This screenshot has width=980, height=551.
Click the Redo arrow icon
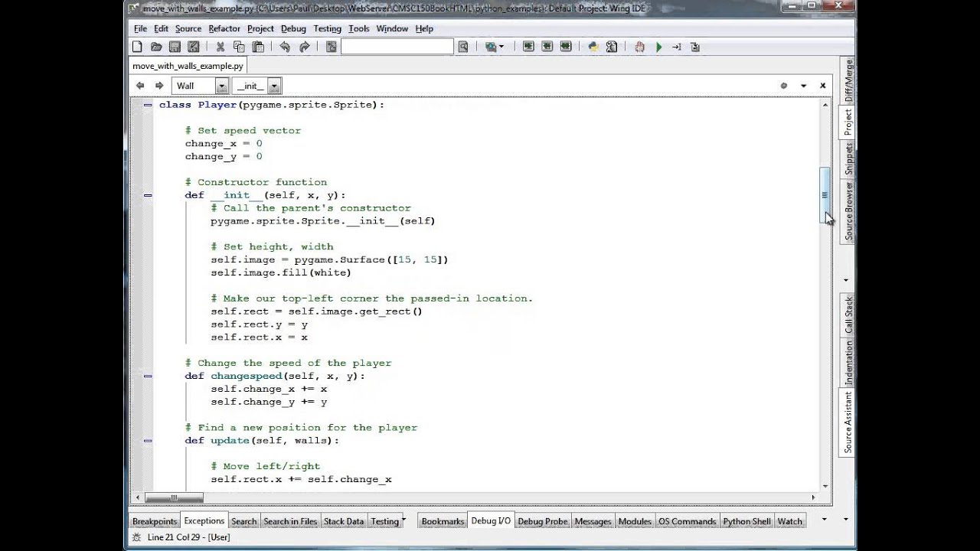[304, 47]
